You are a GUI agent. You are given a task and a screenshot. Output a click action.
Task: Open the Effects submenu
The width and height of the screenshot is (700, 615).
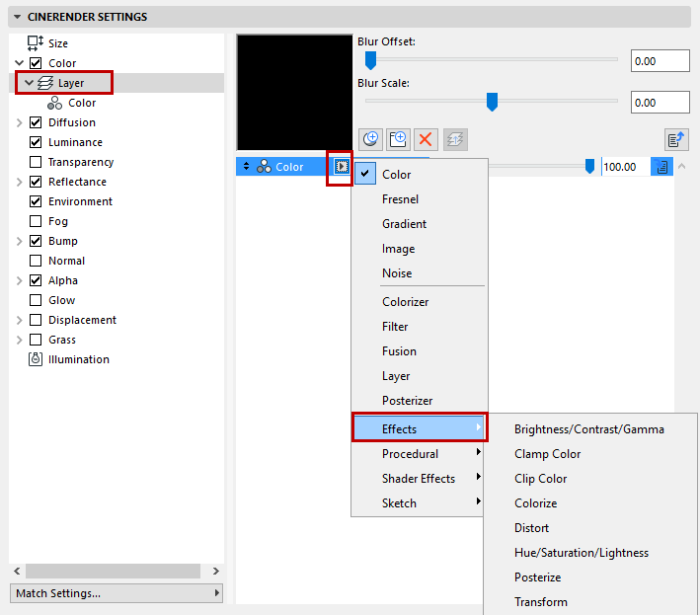420,428
